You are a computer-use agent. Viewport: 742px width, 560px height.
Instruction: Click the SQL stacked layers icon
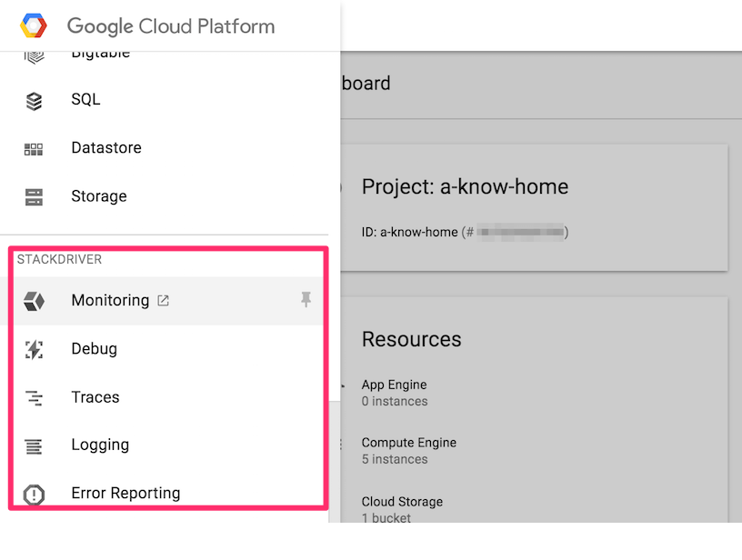[34, 100]
